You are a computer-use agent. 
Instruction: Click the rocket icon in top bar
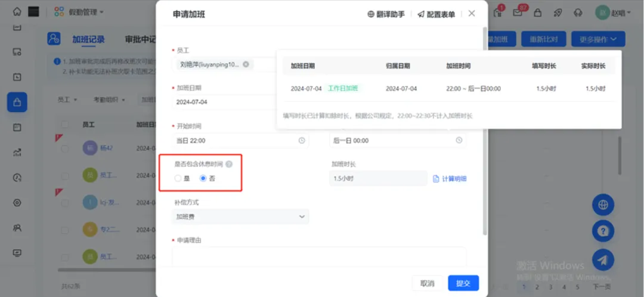coord(558,13)
